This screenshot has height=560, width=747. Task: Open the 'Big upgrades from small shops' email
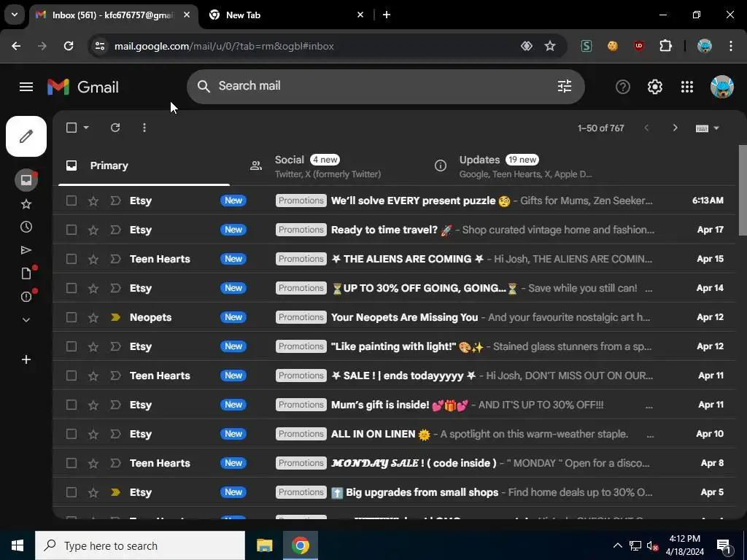(393, 492)
